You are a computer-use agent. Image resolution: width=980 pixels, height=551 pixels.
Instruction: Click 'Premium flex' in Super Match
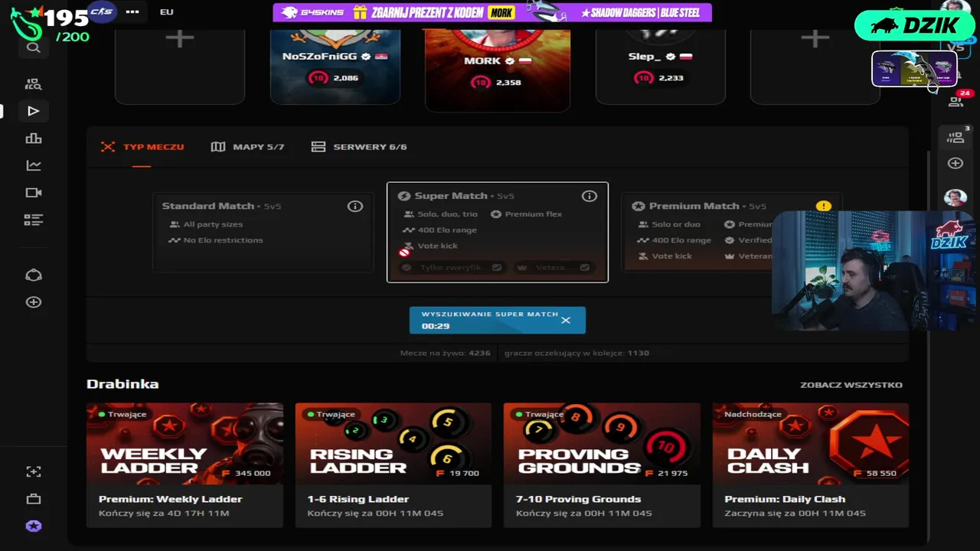(x=534, y=214)
